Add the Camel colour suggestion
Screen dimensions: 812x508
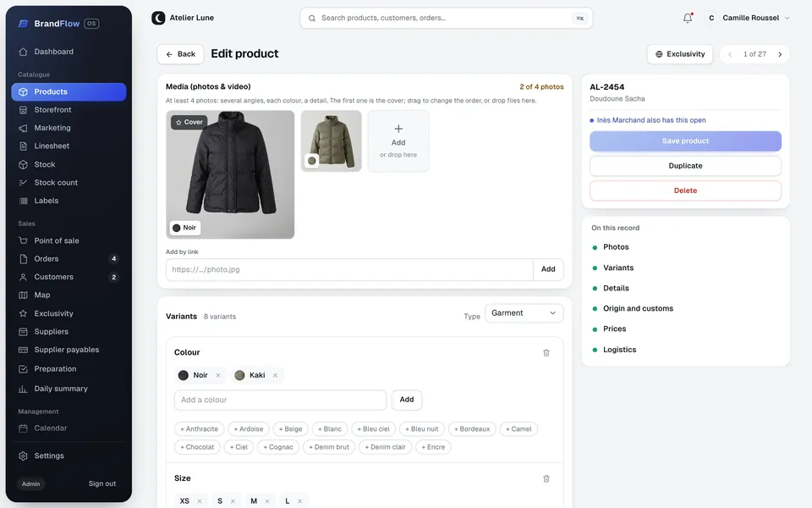(518, 428)
